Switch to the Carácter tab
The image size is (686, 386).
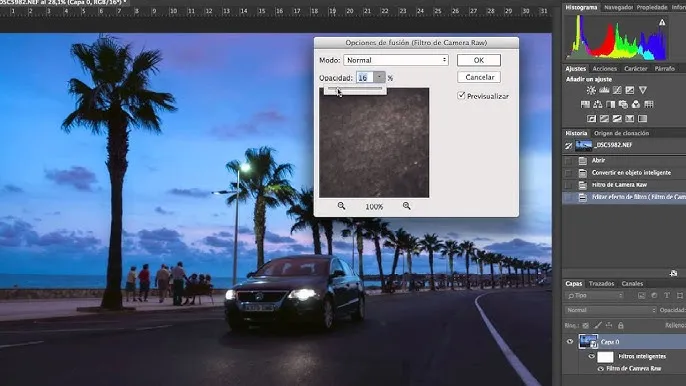(x=635, y=69)
